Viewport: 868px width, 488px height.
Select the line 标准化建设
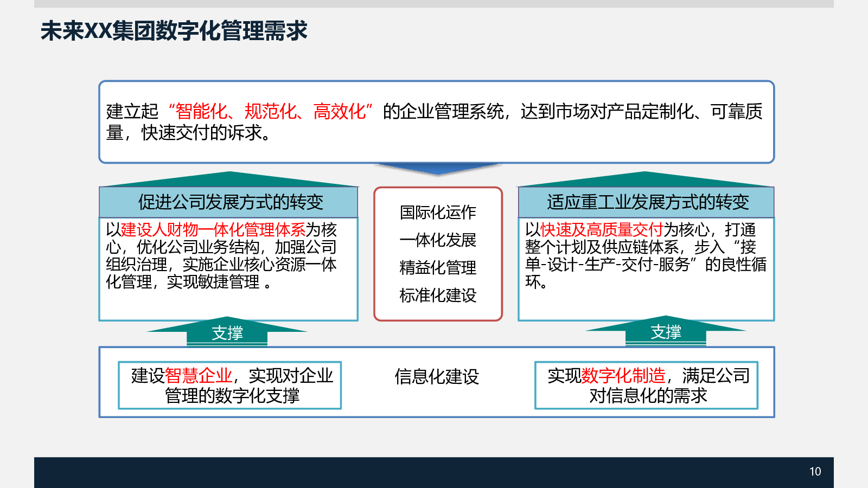(x=438, y=296)
